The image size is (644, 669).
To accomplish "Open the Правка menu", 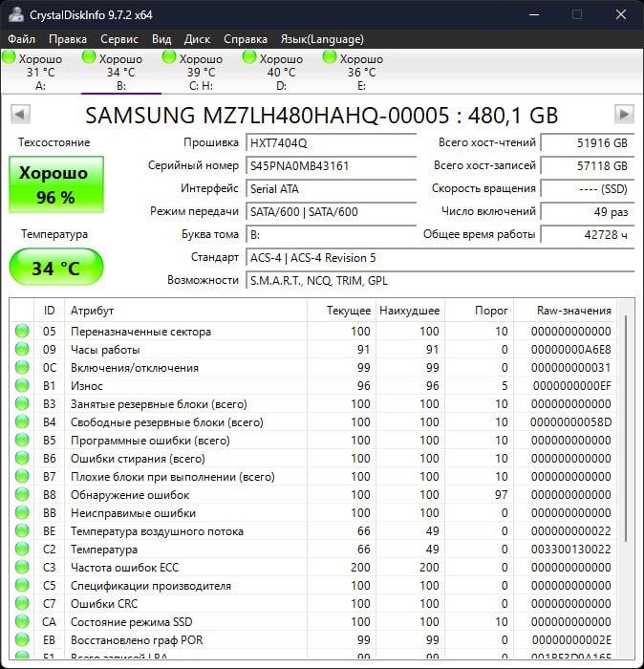I will 68,39.
